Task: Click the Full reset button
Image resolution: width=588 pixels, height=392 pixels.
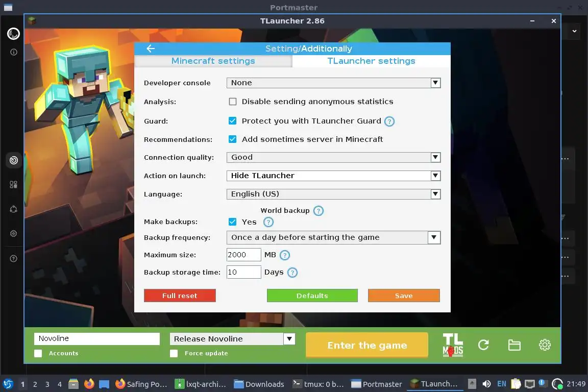Action: coord(180,296)
